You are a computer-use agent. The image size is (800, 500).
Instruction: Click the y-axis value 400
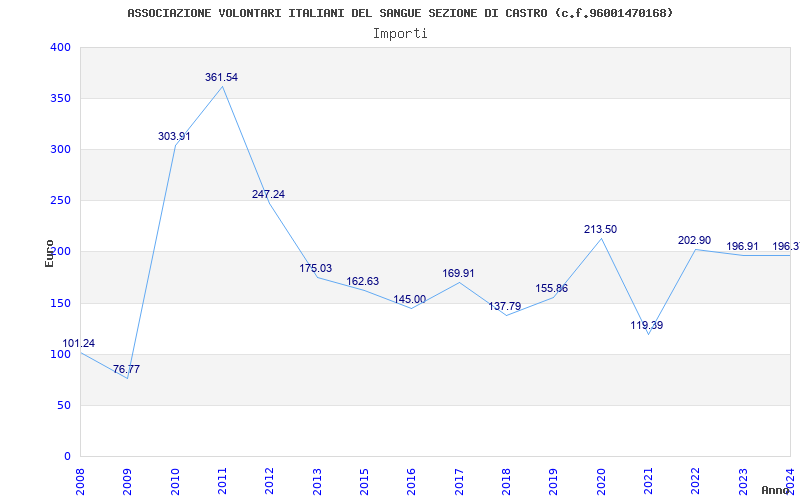tap(60, 47)
